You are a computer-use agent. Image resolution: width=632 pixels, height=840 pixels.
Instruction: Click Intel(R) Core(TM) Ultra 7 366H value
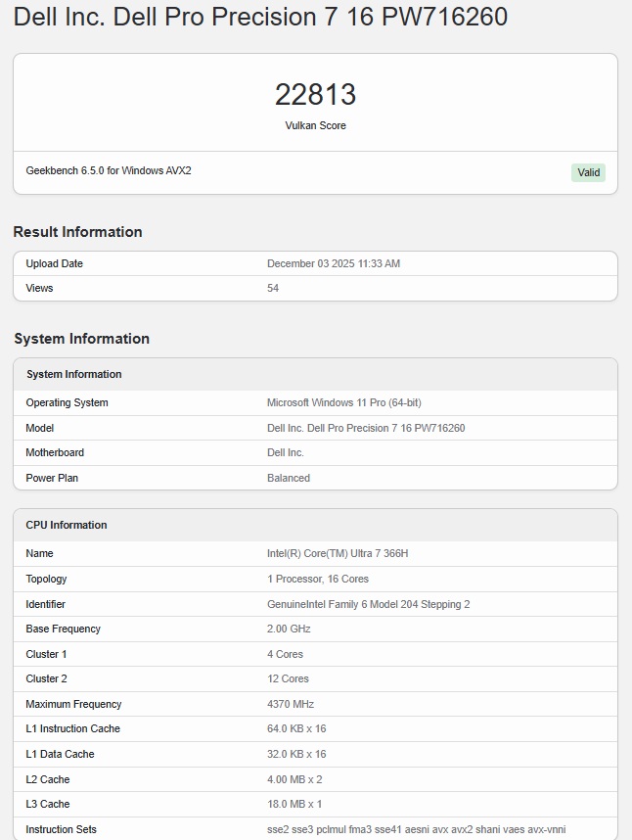coord(338,553)
